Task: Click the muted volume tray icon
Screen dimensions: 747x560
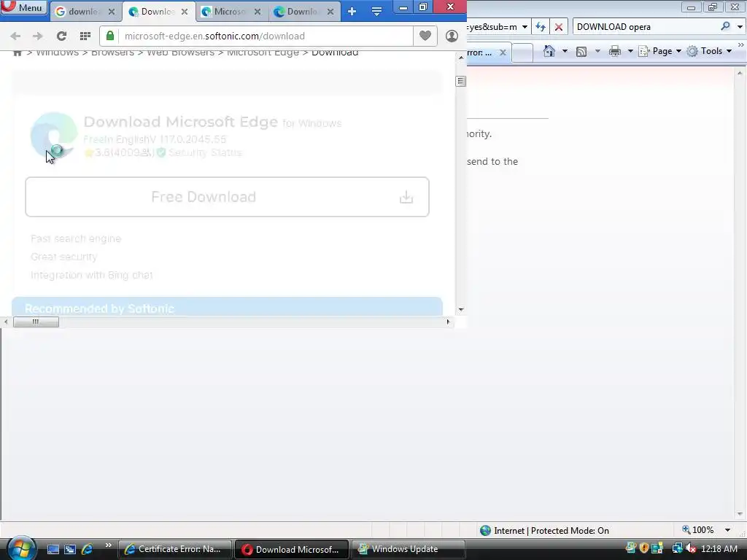Action: click(x=690, y=548)
